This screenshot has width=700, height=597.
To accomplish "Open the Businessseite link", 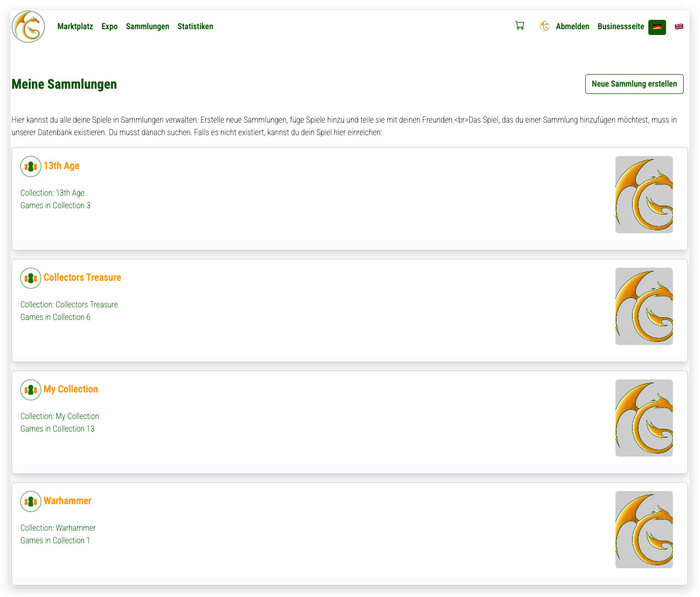I will (621, 27).
